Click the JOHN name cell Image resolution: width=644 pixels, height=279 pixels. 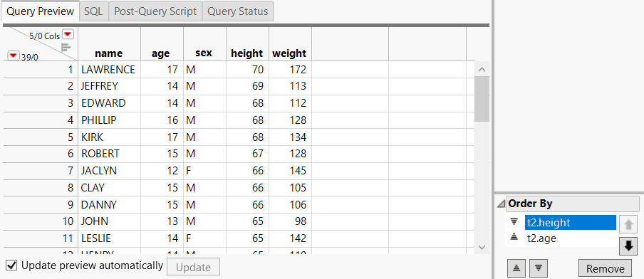click(x=109, y=221)
